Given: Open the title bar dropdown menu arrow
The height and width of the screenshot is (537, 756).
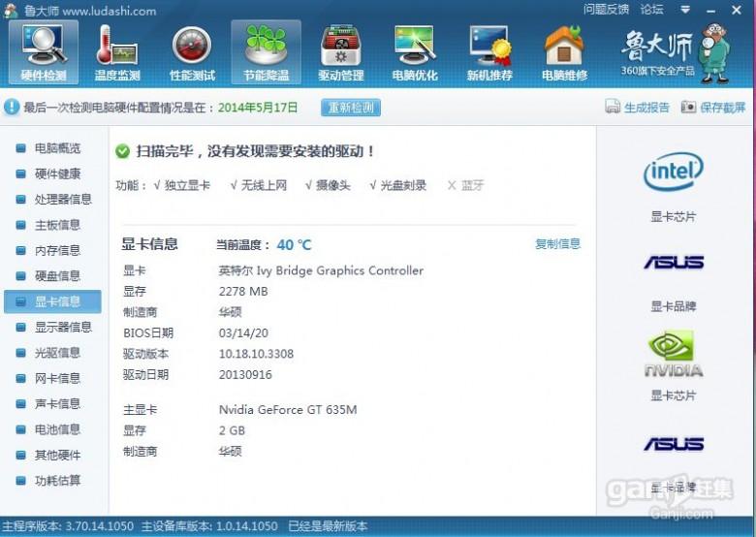Looking at the screenshot, I should pos(685,10).
